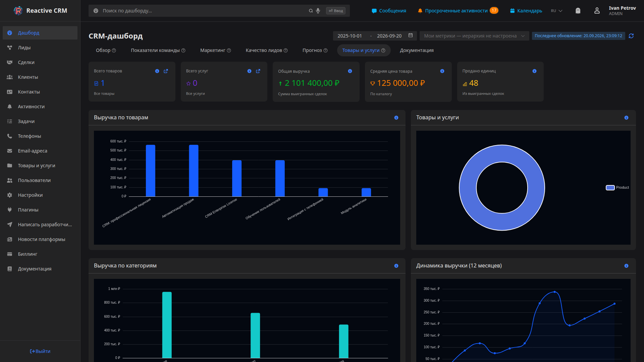Click the magnifier search icon
Viewport: 644px width, 362px height.
(x=311, y=11)
